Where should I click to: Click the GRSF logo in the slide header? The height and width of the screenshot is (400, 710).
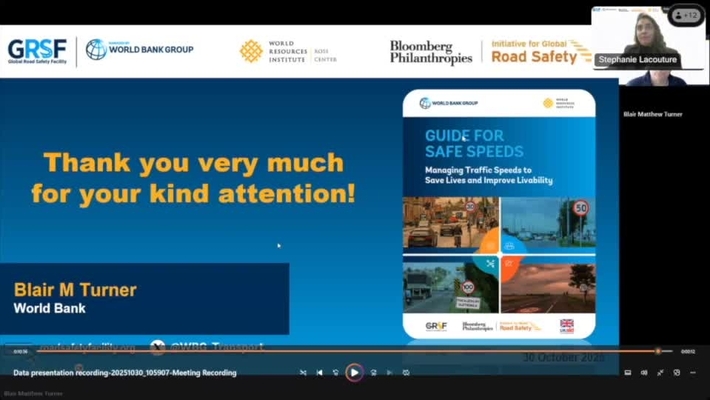(x=37, y=51)
